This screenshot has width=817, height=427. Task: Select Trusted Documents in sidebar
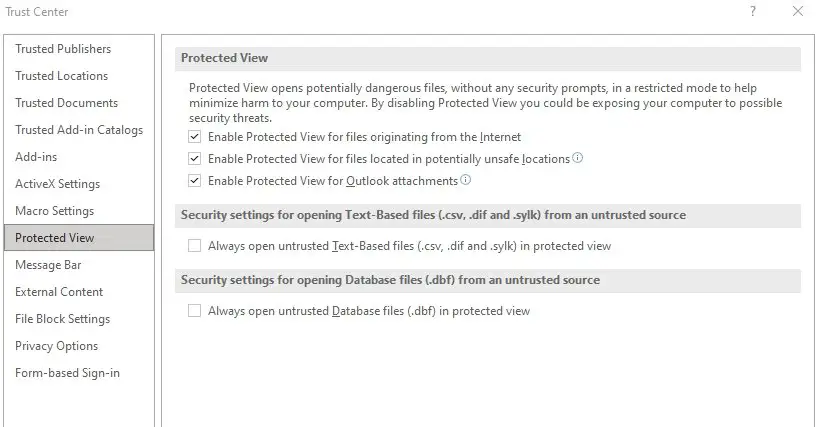click(x=66, y=103)
